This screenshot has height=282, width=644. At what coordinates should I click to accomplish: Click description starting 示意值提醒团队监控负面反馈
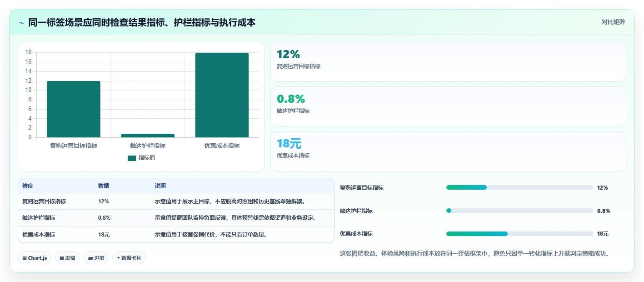coord(235,218)
